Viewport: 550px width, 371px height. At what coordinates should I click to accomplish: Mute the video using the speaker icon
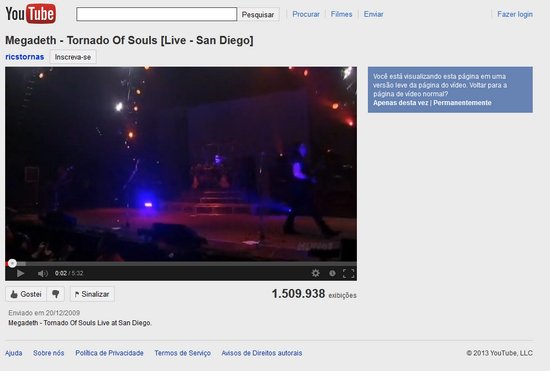[x=43, y=273]
